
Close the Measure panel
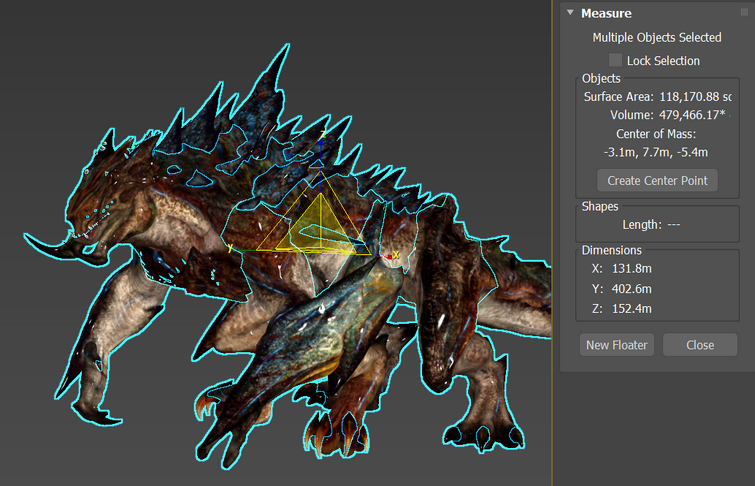700,345
